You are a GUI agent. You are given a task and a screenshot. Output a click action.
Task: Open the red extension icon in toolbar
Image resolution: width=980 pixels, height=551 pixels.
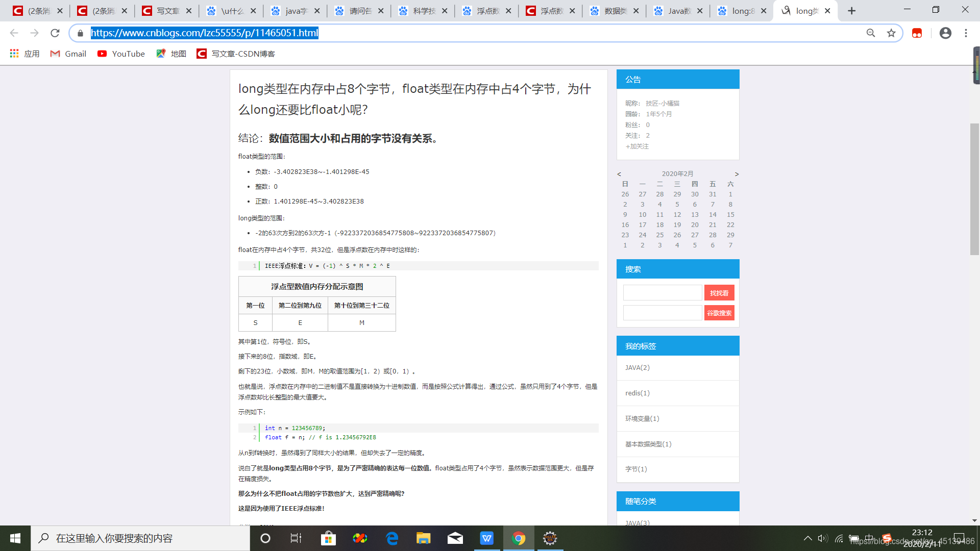(x=917, y=33)
